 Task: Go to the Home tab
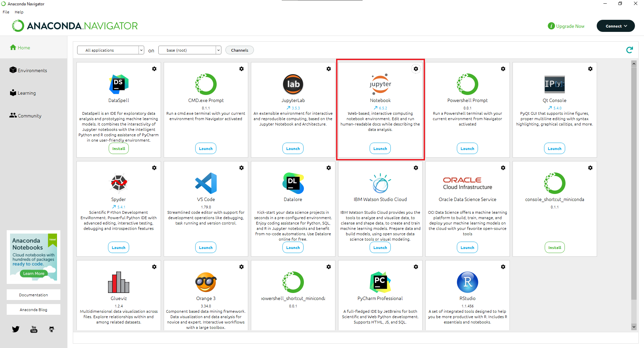tap(34, 48)
